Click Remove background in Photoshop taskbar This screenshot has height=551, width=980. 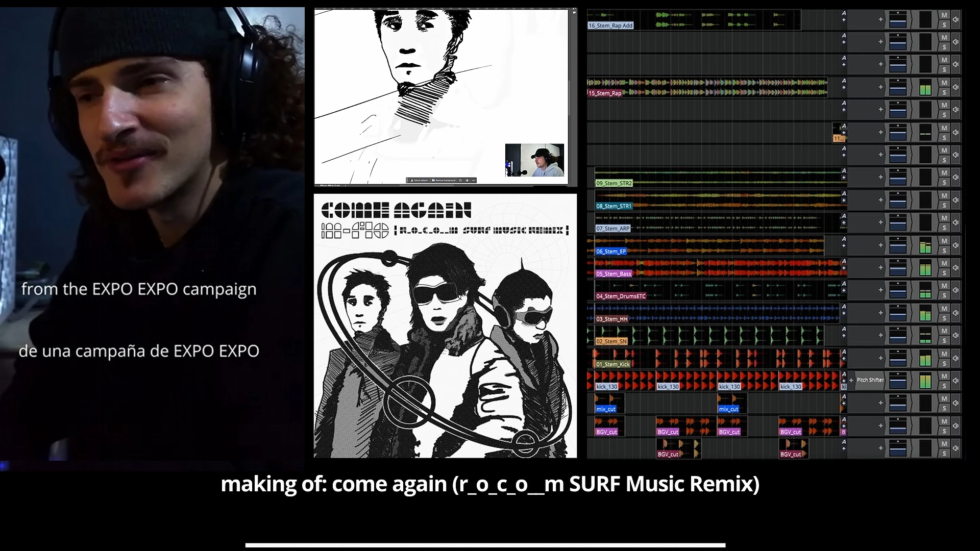coord(444,180)
